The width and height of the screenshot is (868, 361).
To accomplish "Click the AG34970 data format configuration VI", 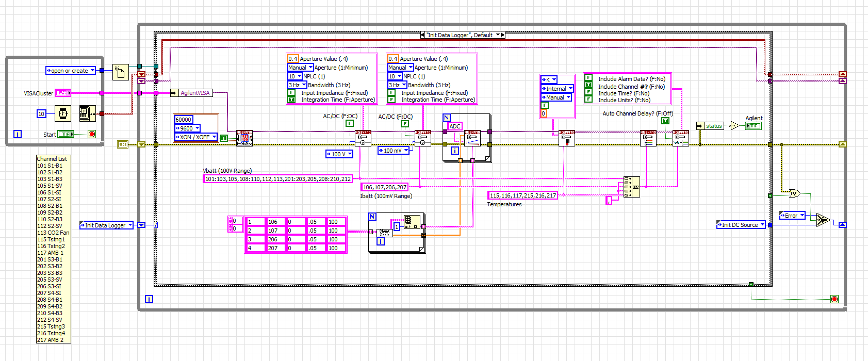I will pyautogui.click(x=681, y=138).
